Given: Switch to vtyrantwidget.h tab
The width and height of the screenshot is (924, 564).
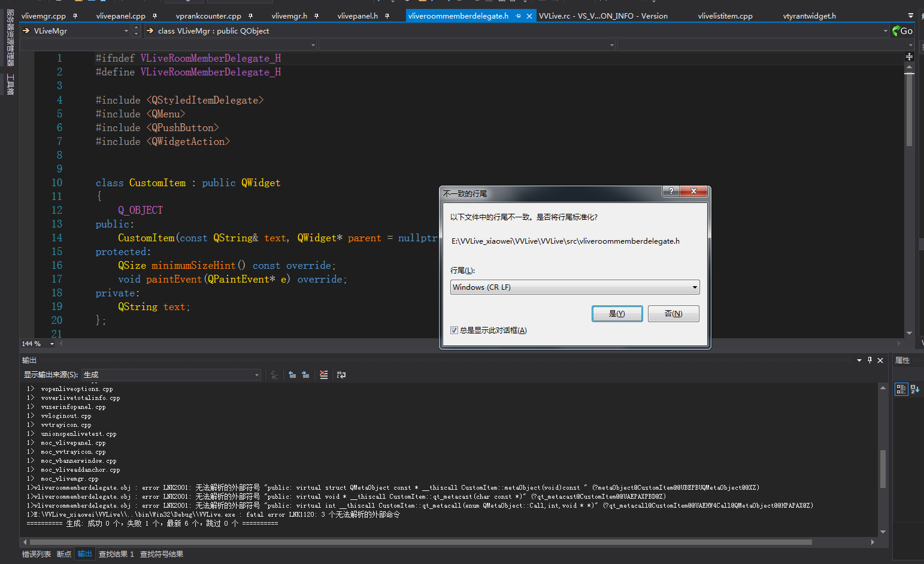Looking at the screenshot, I should pos(810,16).
